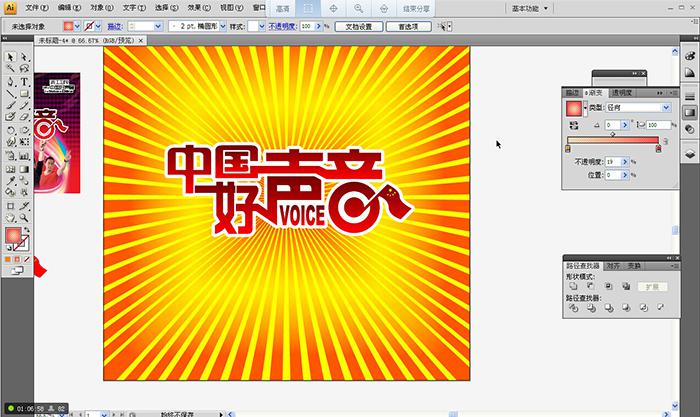
Task: Select the Scale tool
Action: pyautogui.click(x=24, y=130)
